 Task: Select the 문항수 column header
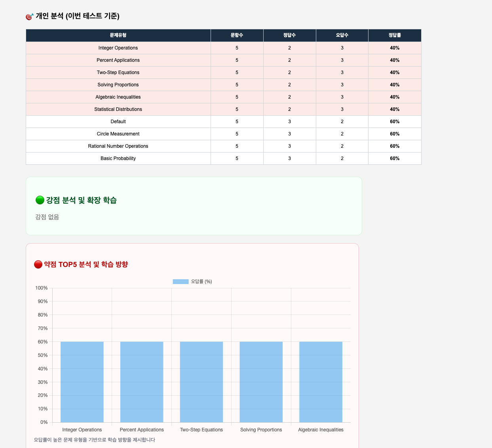point(237,35)
